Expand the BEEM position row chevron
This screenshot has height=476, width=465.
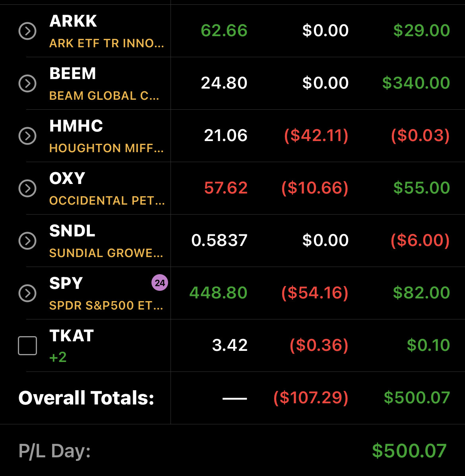tap(27, 83)
